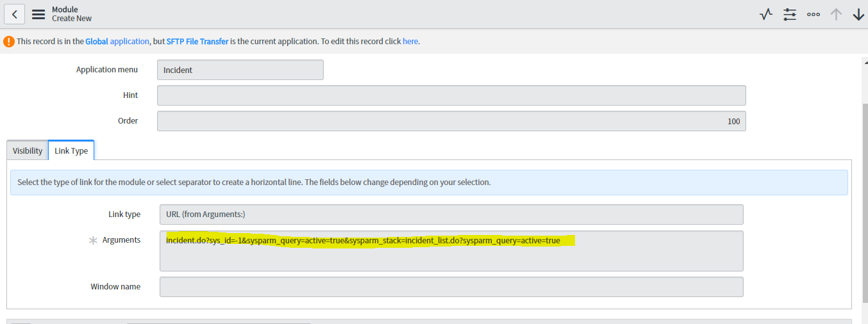Click the 'Window name' label
The height and width of the screenshot is (324, 868).
[x=115, y=287]
